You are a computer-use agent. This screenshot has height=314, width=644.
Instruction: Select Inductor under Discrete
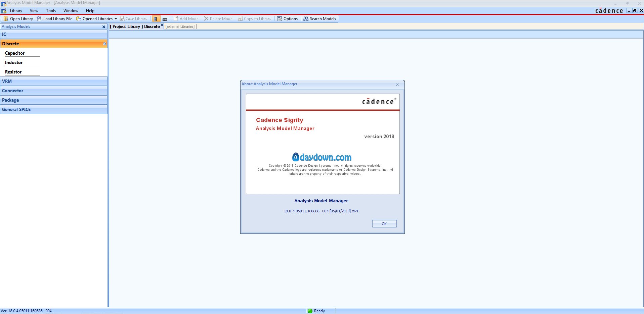coord(14,62)
